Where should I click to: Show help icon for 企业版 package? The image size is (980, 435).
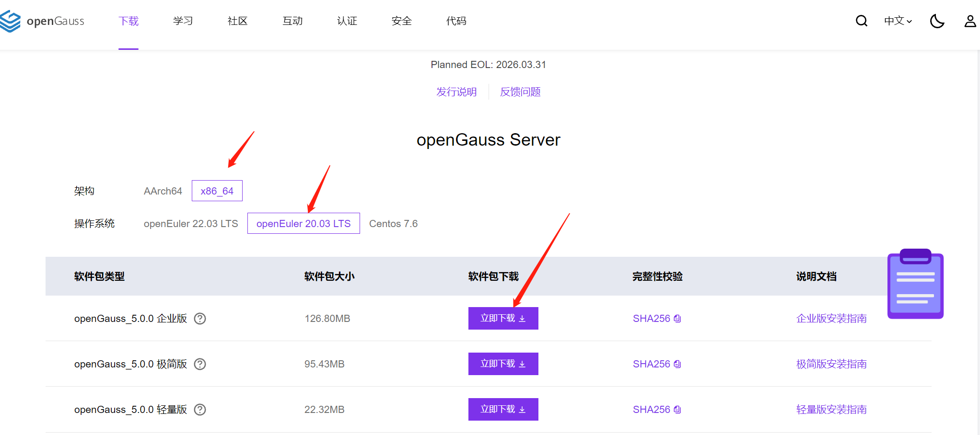pos(200,319)
